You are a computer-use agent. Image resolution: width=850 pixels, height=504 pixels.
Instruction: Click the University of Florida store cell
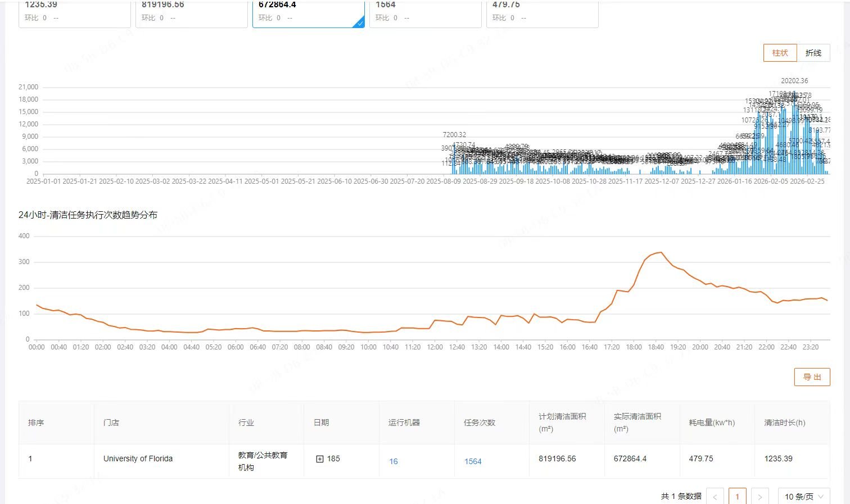pos(138,459)
